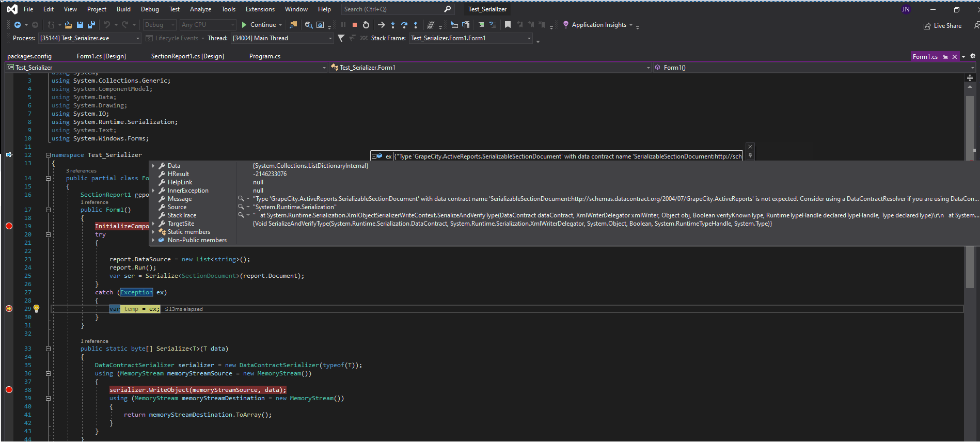This screenshot has width=980, height=442.
Task: Open the Extensions menu
Action: (260, 9)
